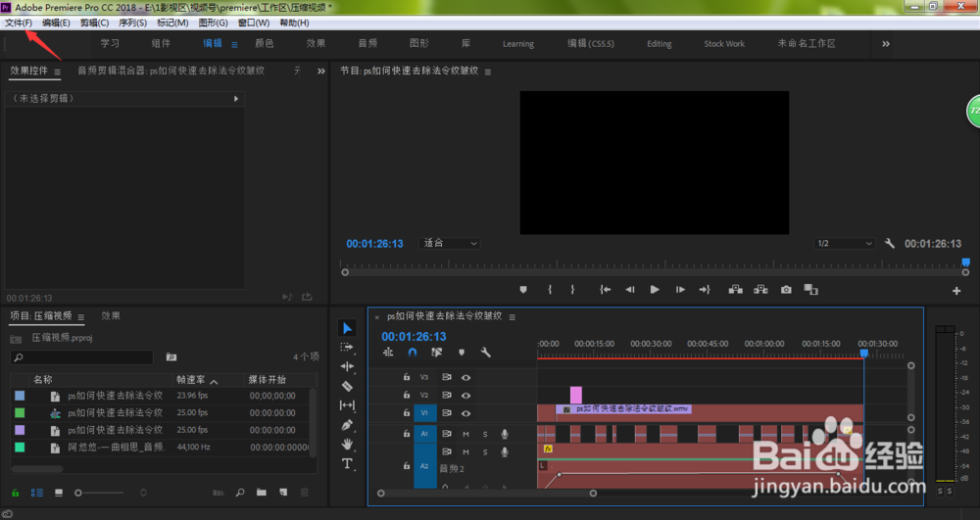The width and height of the screenshot is (980, 520).
Task: Solo the A1 audio track
Action: point(485,434)
